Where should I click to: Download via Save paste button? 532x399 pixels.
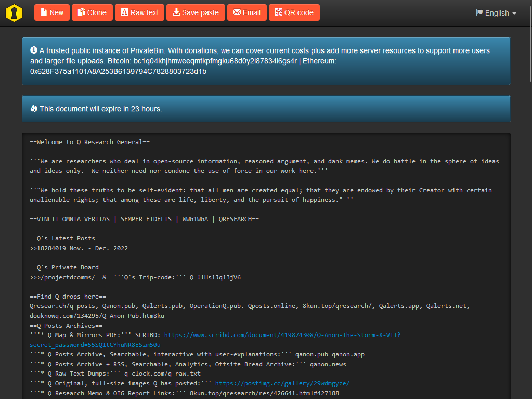(196, 12)
